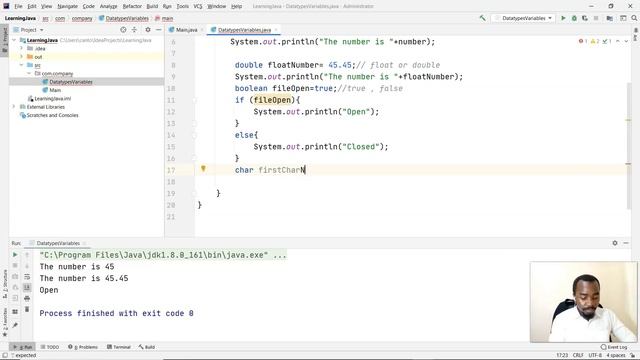Screen dimensions: 640x360
Task: Hide the Run tool window
Action: pos(626,243)
